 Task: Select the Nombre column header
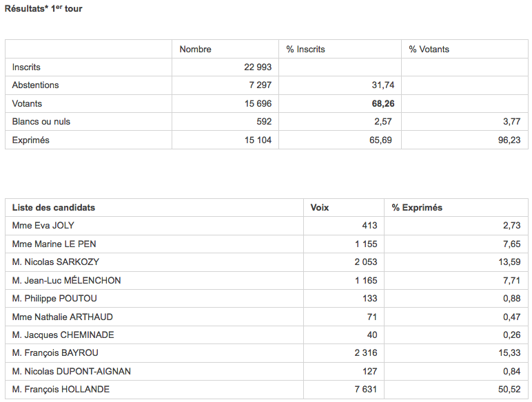tap(195, 49)
